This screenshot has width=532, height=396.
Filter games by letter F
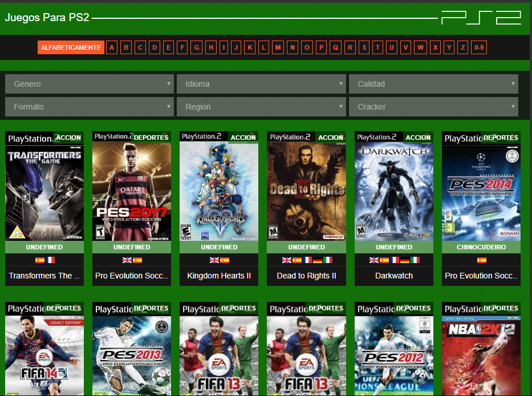tap(182, 47)
